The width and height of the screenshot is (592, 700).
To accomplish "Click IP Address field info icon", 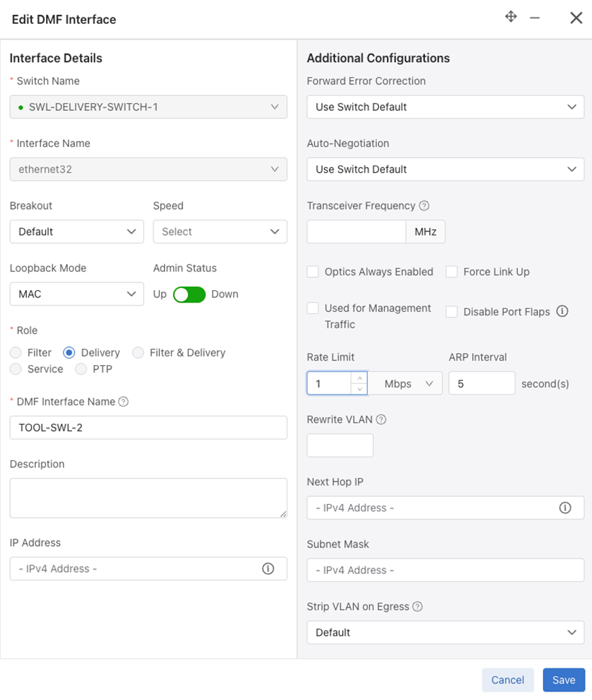I will click(268, 569).
